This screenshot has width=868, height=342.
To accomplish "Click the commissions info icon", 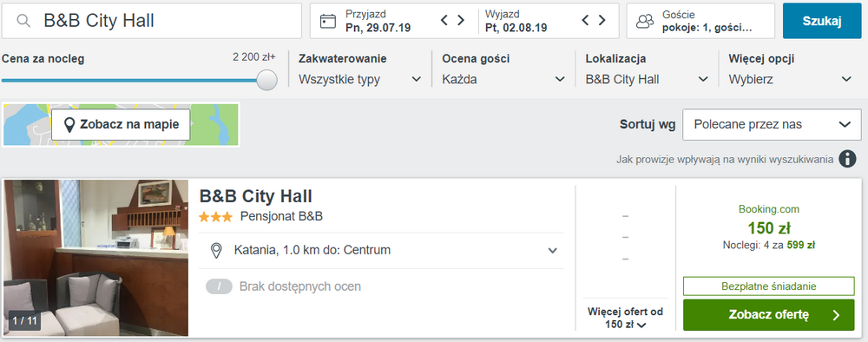I will coord(847,160).
